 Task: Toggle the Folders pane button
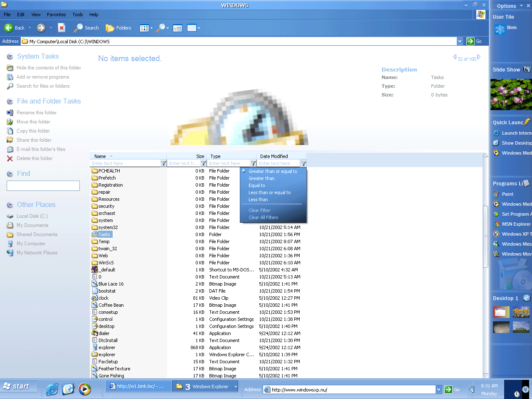click(118, 28)
